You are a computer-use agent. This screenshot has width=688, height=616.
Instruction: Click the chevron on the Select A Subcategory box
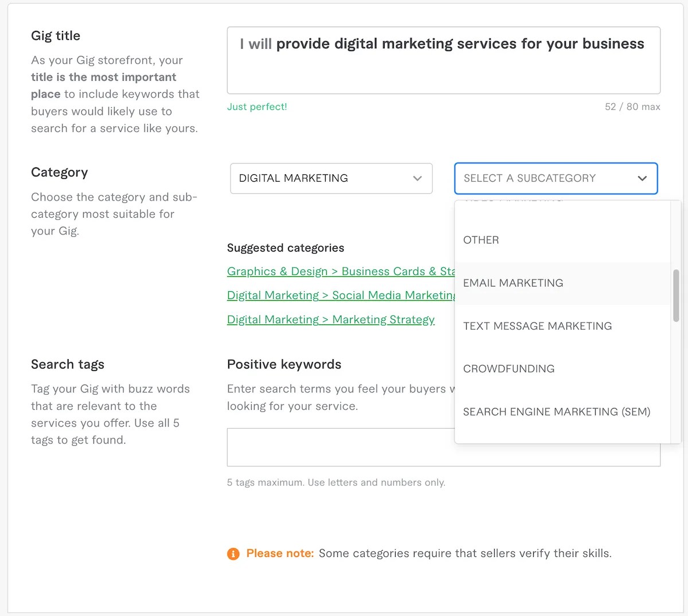[642, 178]
